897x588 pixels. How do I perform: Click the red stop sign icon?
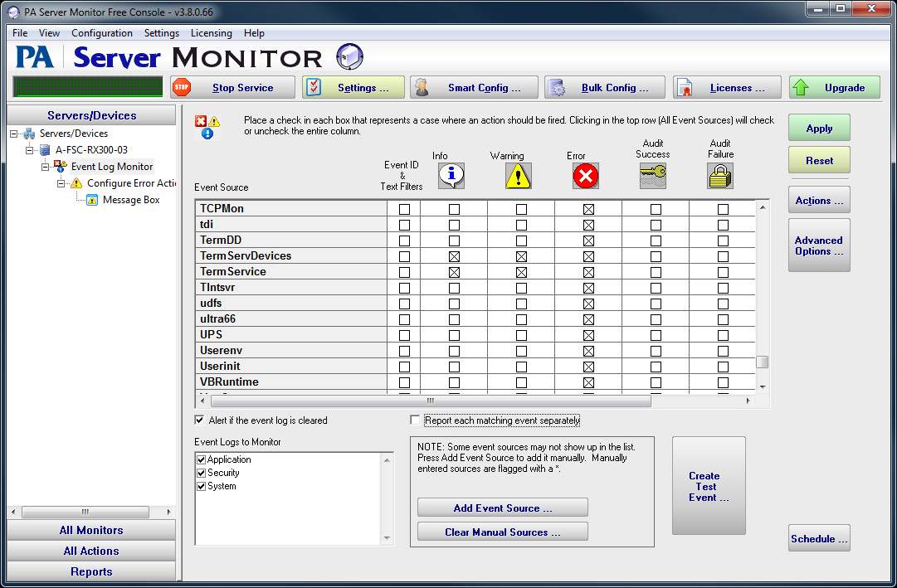coord(182,88)
